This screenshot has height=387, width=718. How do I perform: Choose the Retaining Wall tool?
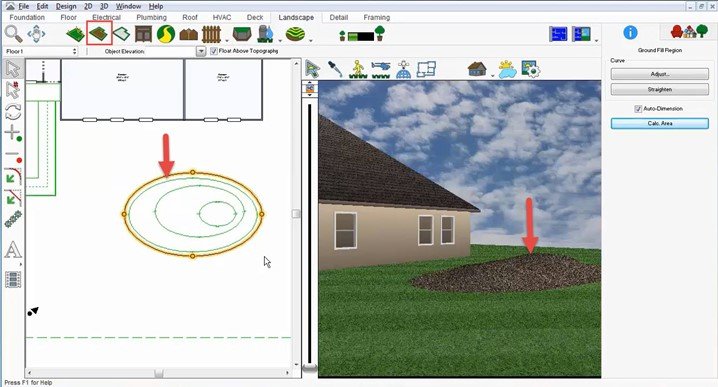[x=189, y=34]
